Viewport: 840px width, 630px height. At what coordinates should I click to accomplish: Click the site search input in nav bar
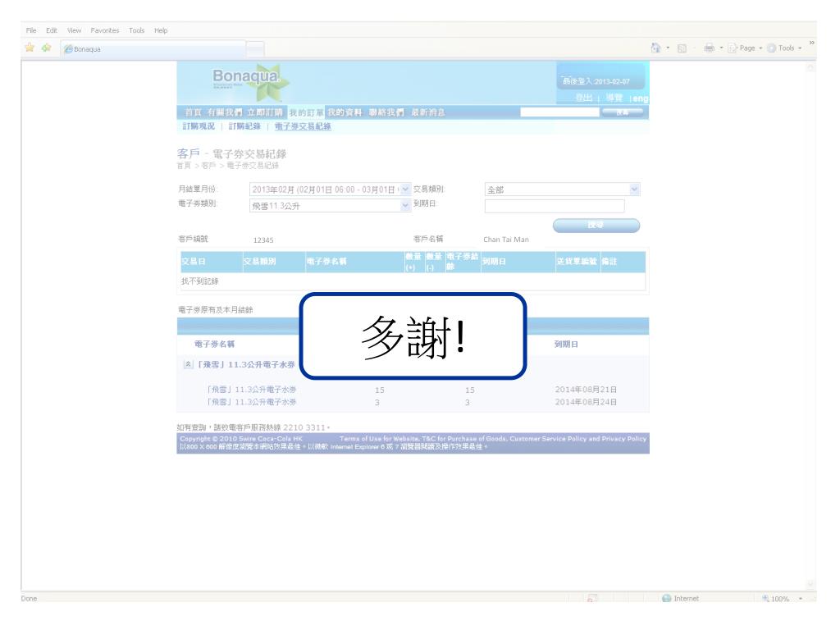coord(559,112)
